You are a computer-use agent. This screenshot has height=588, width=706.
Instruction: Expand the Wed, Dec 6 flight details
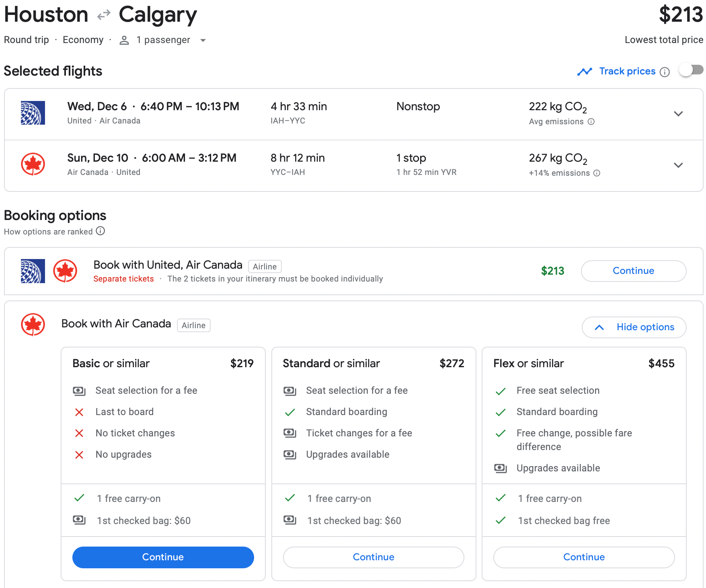pos(678,114)
